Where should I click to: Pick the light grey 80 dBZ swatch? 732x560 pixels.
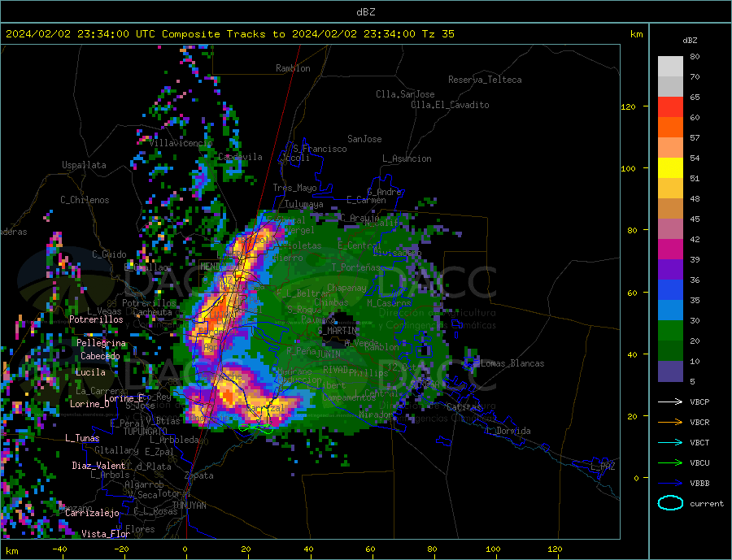(x=670, y=67)
